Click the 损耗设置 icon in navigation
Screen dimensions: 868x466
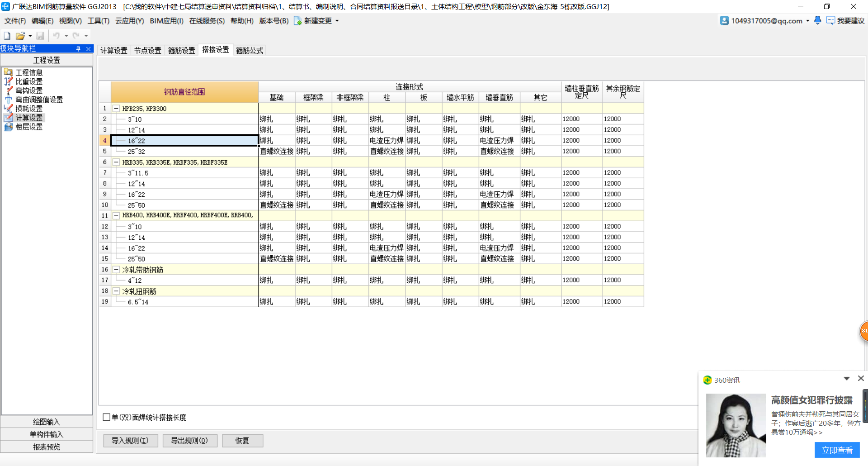[x=8, y=109]
